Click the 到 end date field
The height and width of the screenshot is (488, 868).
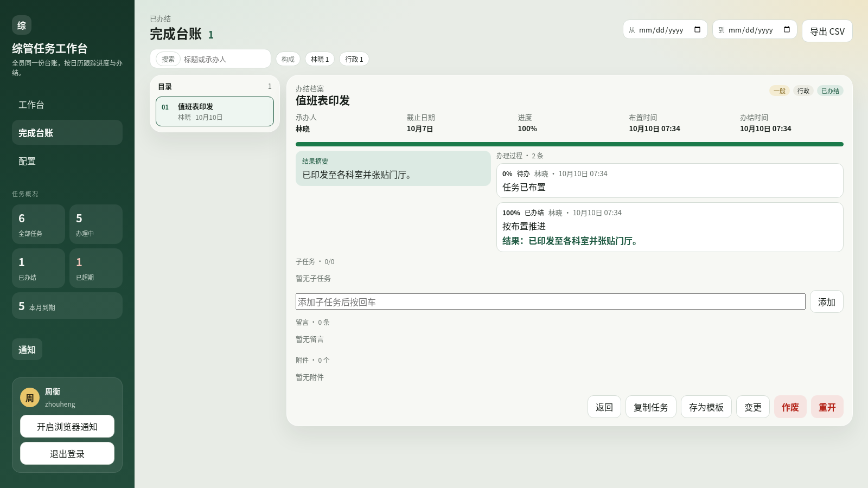(755, 30)
